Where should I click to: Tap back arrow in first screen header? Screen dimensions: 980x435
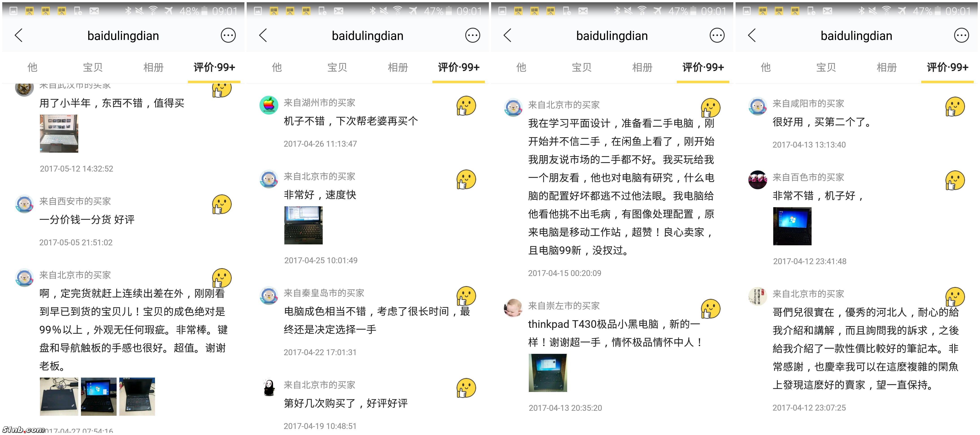(x=19, y=35)
